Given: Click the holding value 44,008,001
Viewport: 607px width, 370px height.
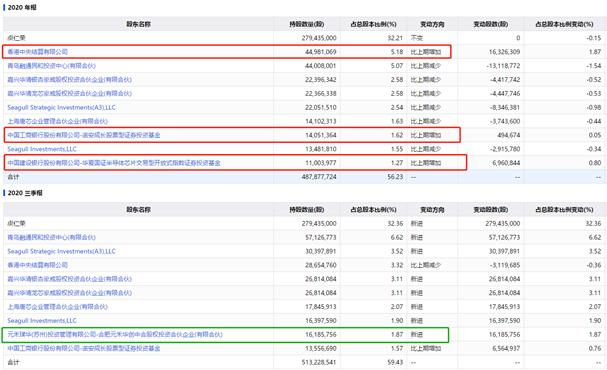Looking at the screenshot, I should [x=321, y=66].
